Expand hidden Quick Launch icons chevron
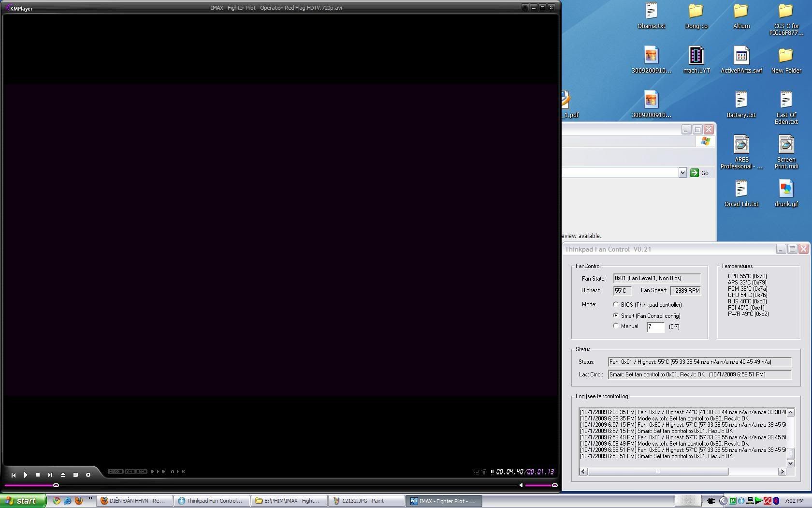This screenshot has width=812, height=508. 90,498
